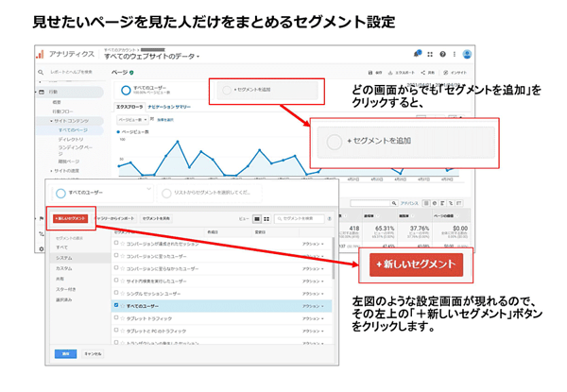
Task: Click the small red 新しいセグメント button in dialog
Action: click(71, 218)
